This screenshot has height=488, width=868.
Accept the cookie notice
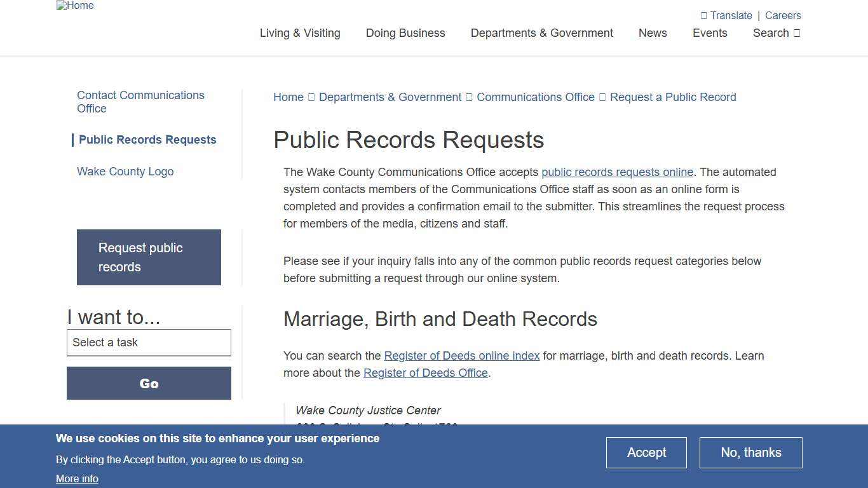click(x=646, y=452)
